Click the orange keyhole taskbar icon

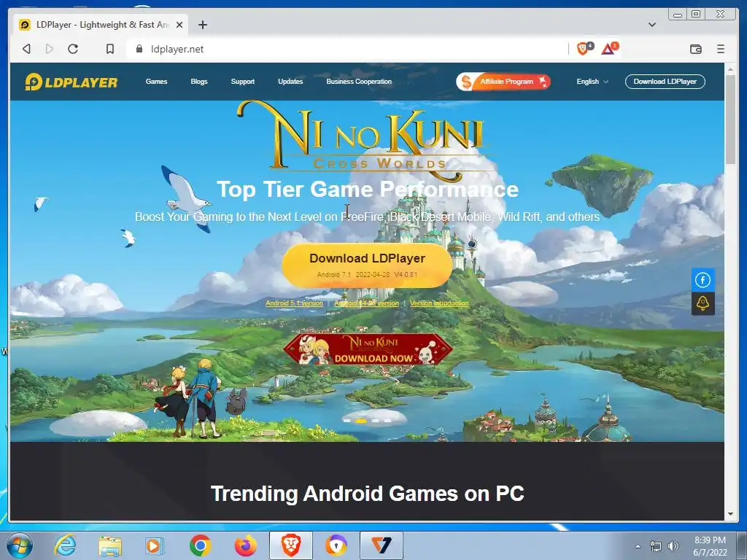(336, 545)
